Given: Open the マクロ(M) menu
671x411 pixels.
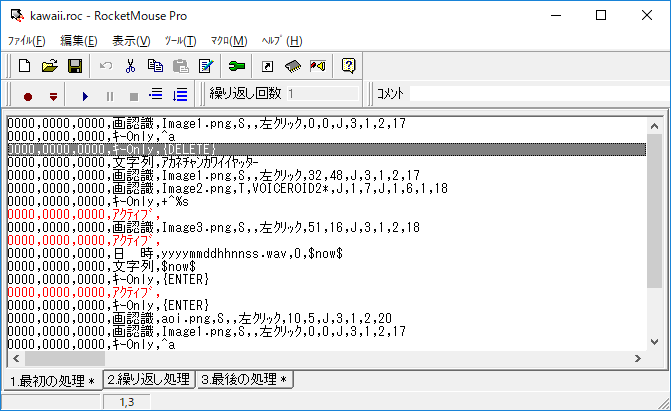Looking at the screenshot, I should (229, 41).
